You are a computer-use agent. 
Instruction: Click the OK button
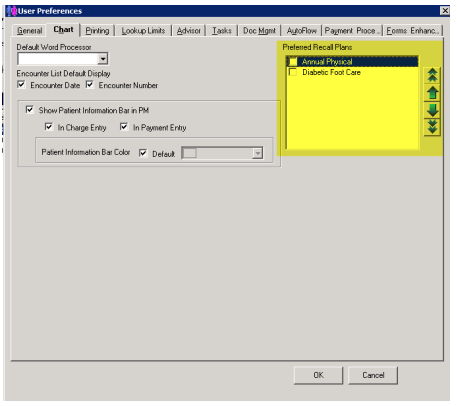[318, 375]
